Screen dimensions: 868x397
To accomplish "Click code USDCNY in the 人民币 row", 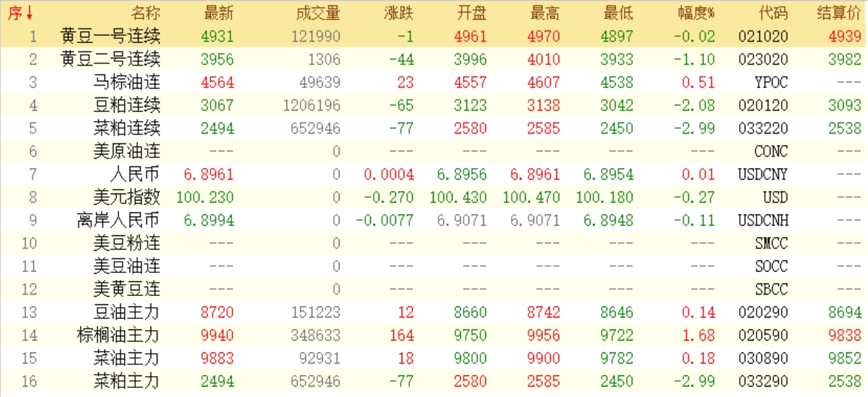I will tap(762, 174).
